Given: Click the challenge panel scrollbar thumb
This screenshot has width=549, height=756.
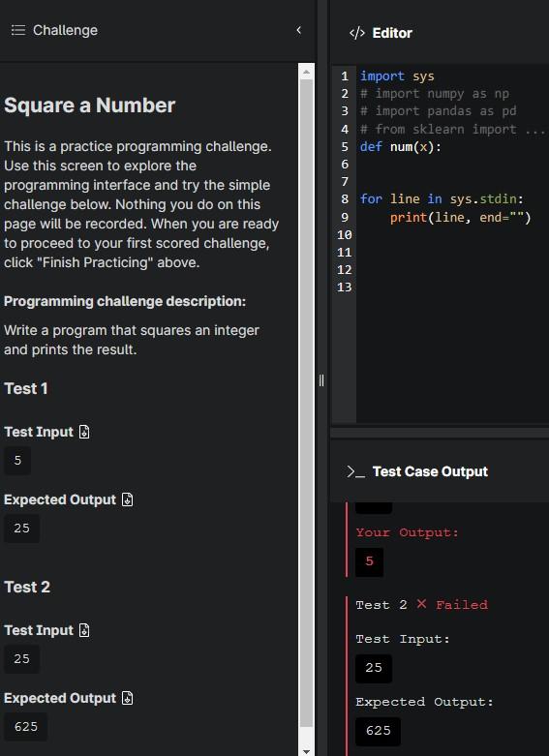Looking at the screenshot, I should 306,403.
